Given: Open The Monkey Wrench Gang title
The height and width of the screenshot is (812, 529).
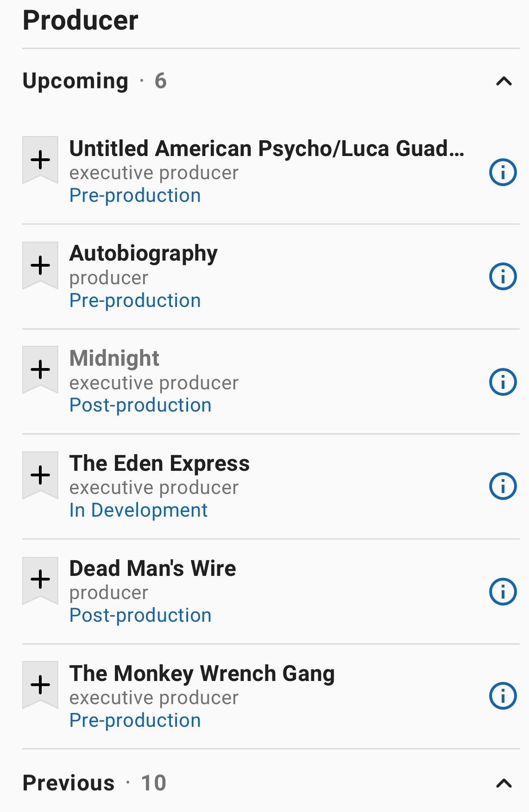Looking at the screenshot, I should click(x=202, y=674).
